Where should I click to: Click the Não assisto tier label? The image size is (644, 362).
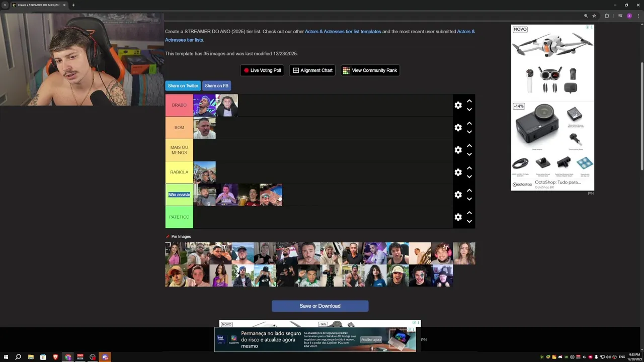(x=179, y=195)
